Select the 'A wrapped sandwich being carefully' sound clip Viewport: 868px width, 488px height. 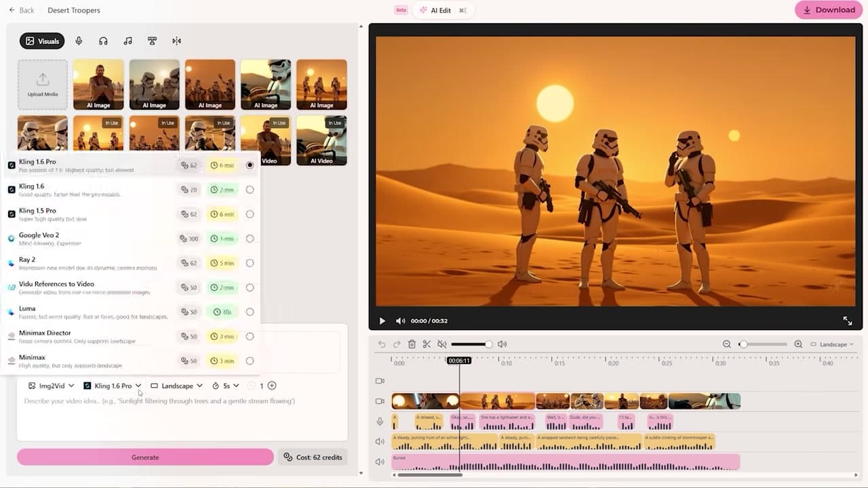(x=589, y=442)
